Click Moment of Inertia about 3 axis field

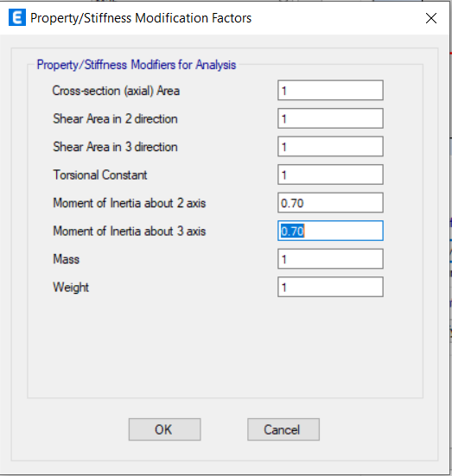[330, 231]
